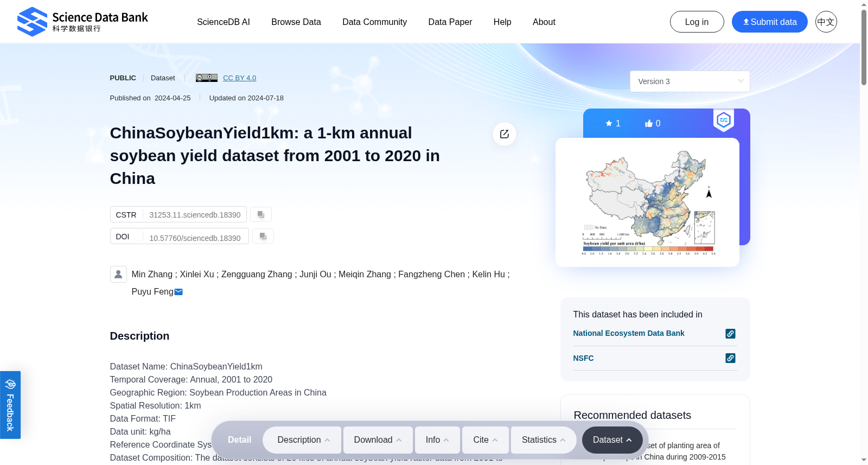Click the thumbs-up like icon
This screenshot has width=868, height=465.
[x=648, y=123]
